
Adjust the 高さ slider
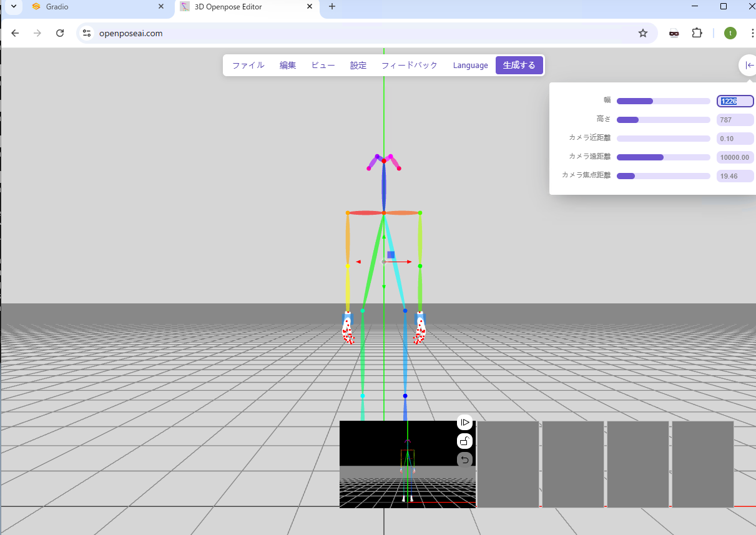click(663, 120)
